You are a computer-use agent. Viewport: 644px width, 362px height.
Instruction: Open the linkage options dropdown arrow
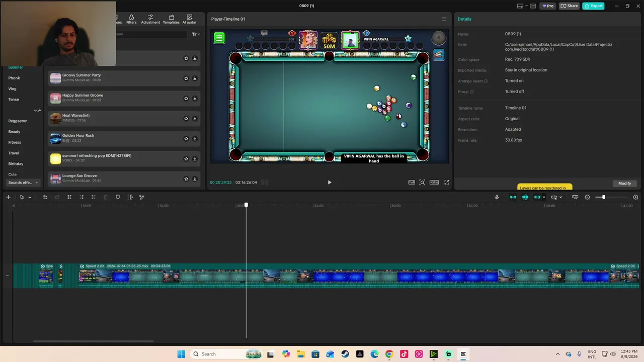click(544, 197)
